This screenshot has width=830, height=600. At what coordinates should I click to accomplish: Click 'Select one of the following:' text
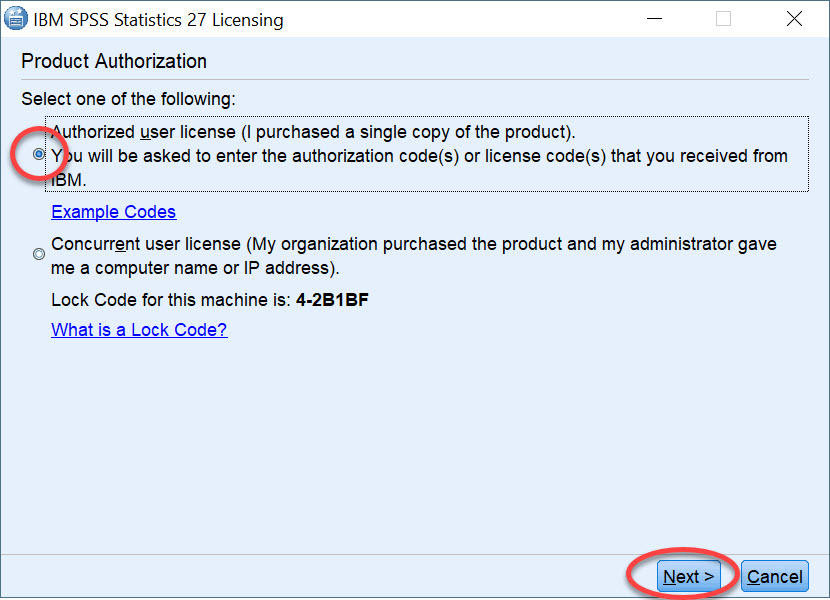(x=129, y=99)
